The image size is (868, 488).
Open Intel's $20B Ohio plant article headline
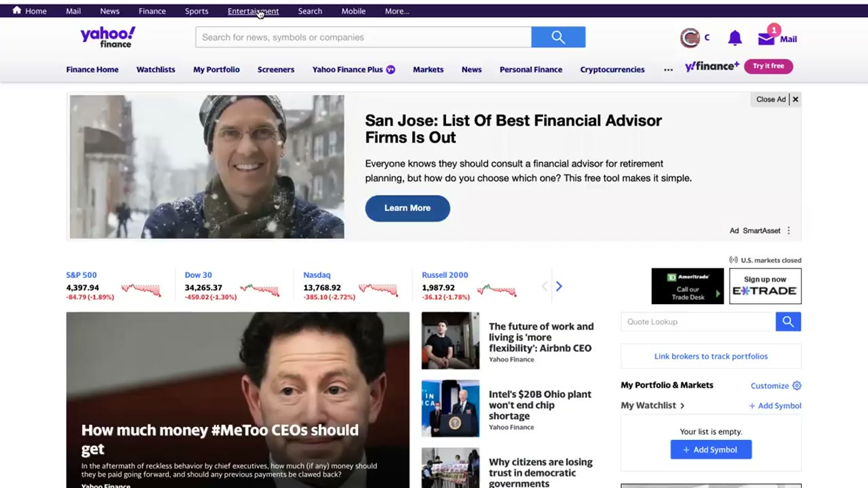tap(540, 405)
